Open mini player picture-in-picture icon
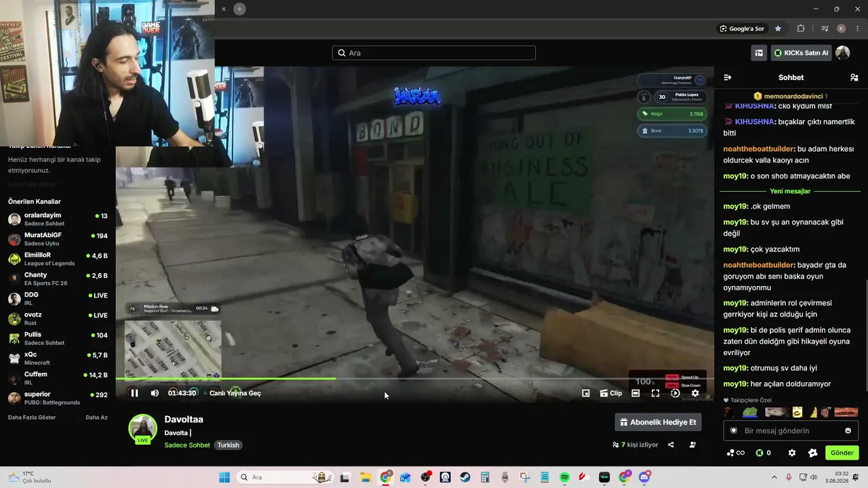Screen dimensions: 868x488 click(586, 393)
